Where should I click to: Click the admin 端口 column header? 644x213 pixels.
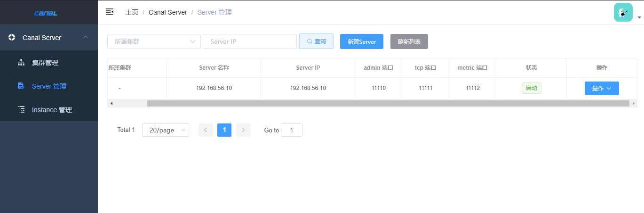378,68
